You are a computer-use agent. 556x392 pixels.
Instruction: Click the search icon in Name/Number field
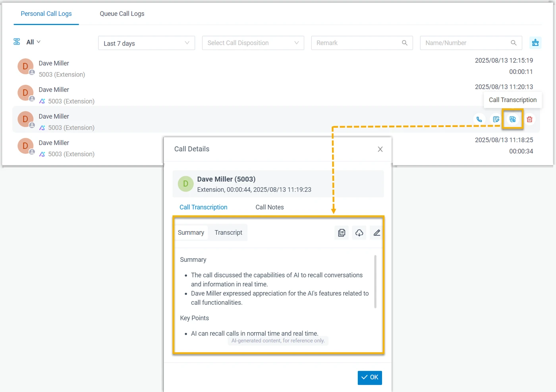click(514, 43)
